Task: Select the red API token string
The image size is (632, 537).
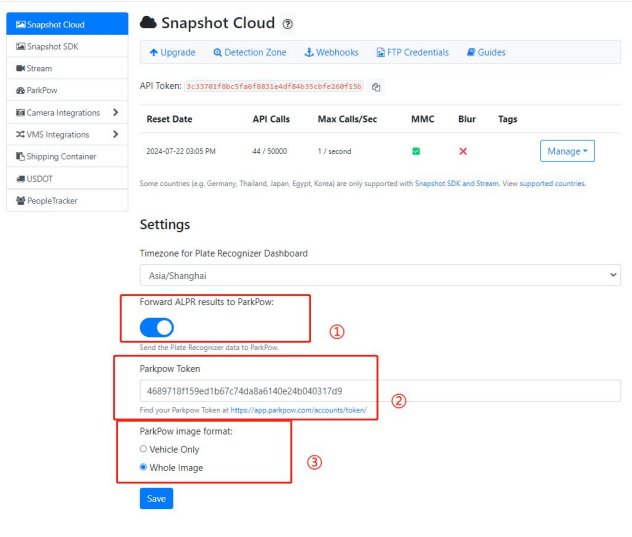Action: [274, 87]
